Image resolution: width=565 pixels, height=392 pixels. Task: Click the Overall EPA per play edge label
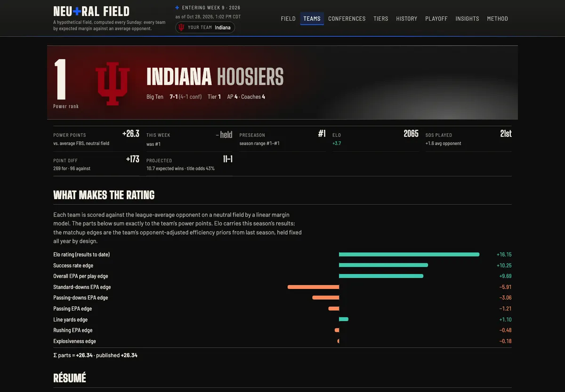pos(81,276)
